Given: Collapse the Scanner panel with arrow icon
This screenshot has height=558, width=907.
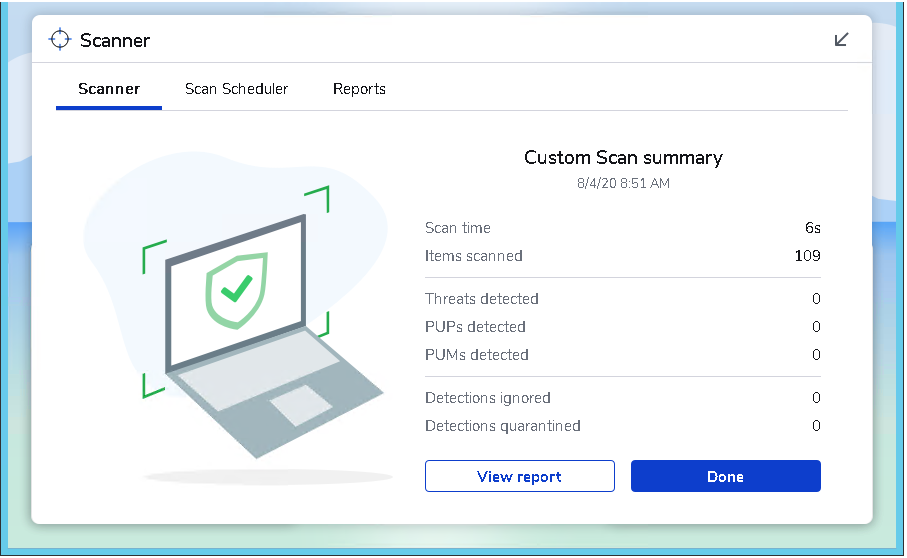Looking at the screenshot, I should click(x=841, y=39).
